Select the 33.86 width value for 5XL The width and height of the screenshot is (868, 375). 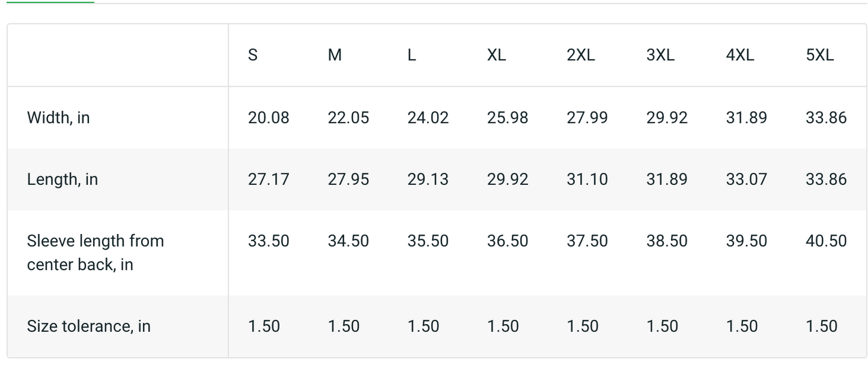coord(826,118)
